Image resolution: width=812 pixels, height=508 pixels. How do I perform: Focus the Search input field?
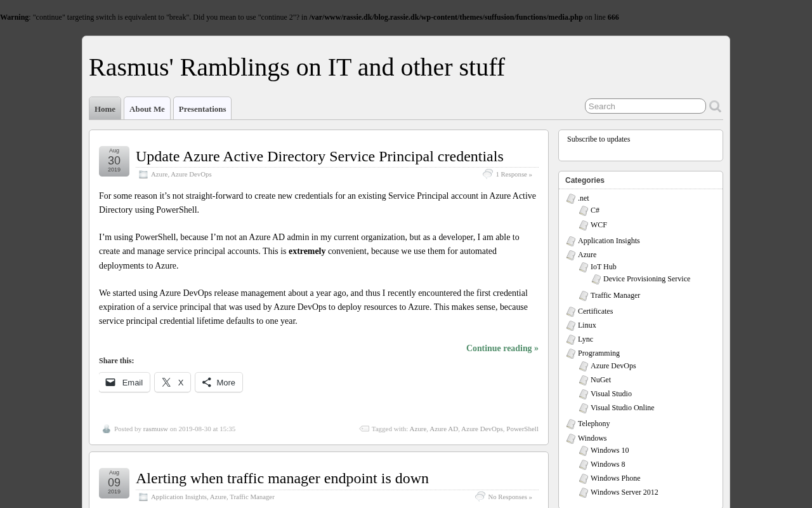pos(645,106)
